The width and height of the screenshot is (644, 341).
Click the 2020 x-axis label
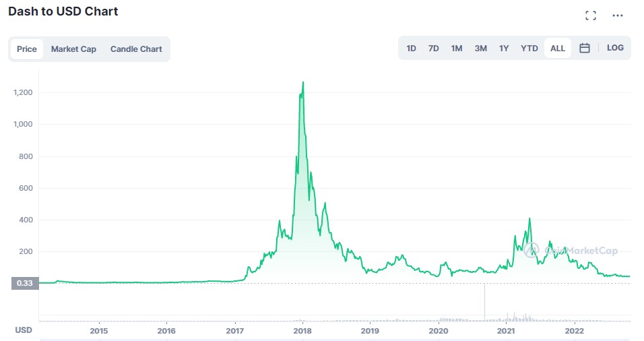click(439, 331)
